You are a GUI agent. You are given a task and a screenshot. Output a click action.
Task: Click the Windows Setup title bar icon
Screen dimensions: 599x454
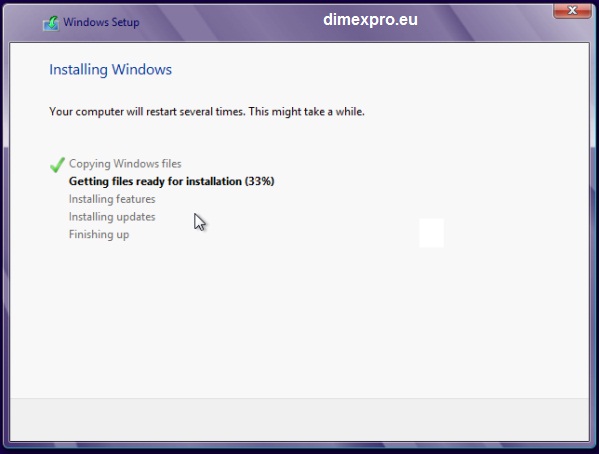51,23
